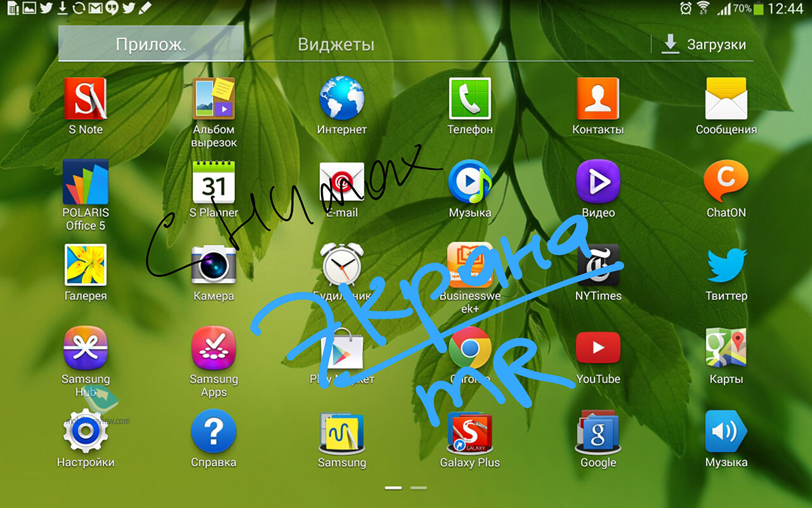The width and height of the screenshot is (812, 508).
Task: Select the first apps page indicator
Action: pos(393,488)
